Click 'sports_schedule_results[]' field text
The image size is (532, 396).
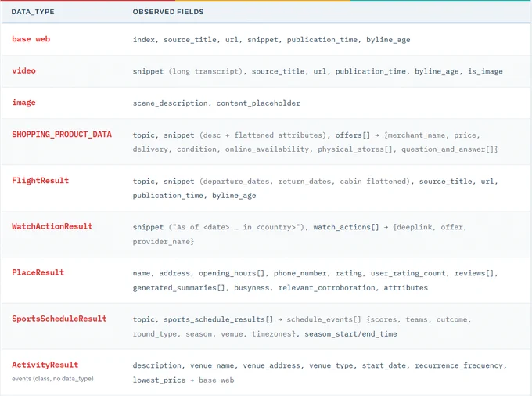(218, 319)
